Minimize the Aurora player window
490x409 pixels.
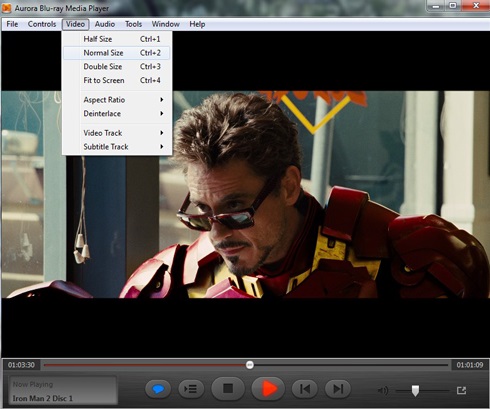pyautogui.click(x=436, y=6)
